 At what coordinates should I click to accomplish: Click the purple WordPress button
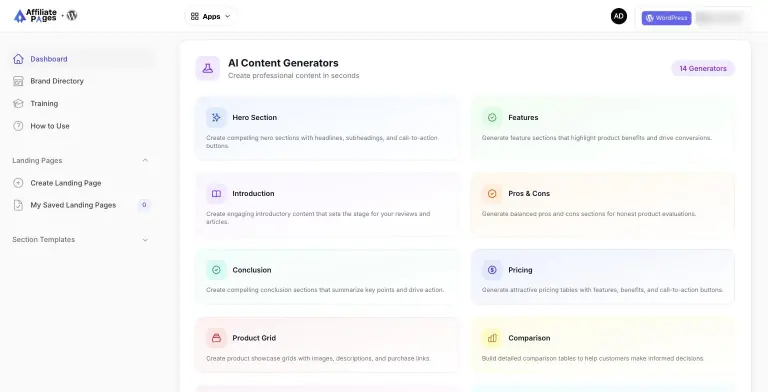coord(667,18)
